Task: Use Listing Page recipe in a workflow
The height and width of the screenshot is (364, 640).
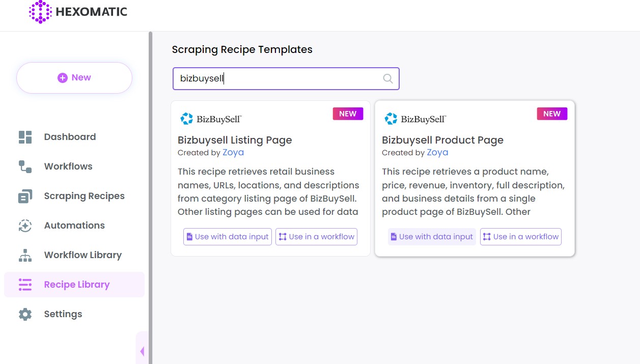Action: pyautogui.click(x=316, y=237)
